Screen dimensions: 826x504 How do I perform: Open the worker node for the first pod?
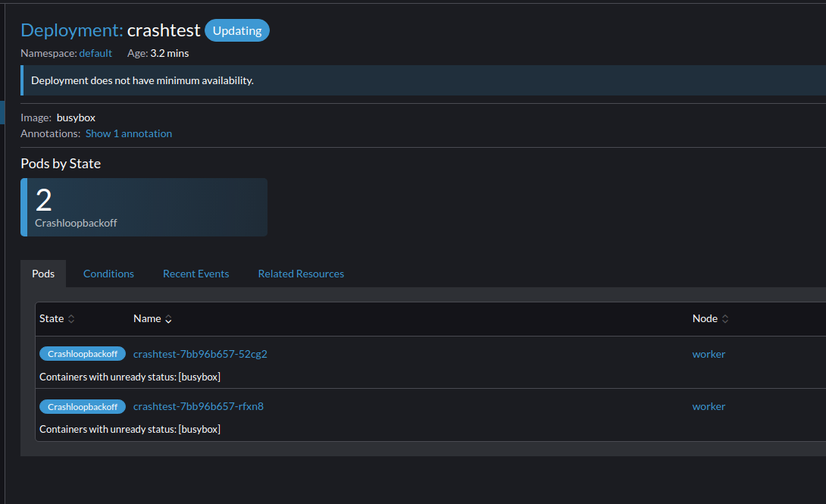point(709,353)
